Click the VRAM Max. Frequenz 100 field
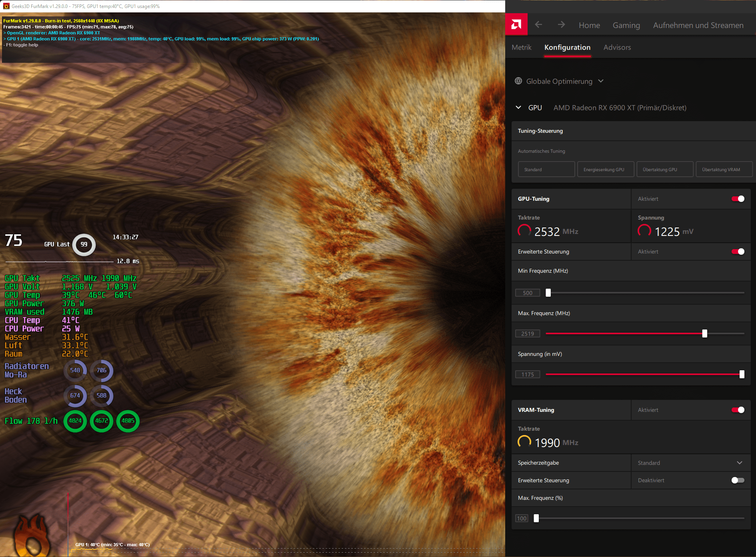Image resolution: width=756 pixels, height=557 pixels. click(x=522, y=518)
